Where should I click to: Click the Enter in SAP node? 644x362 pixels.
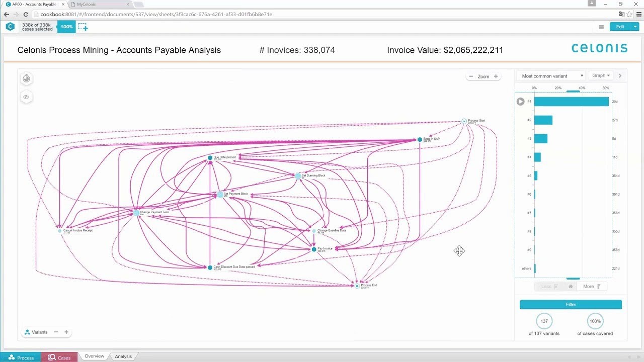coord(420,140)
